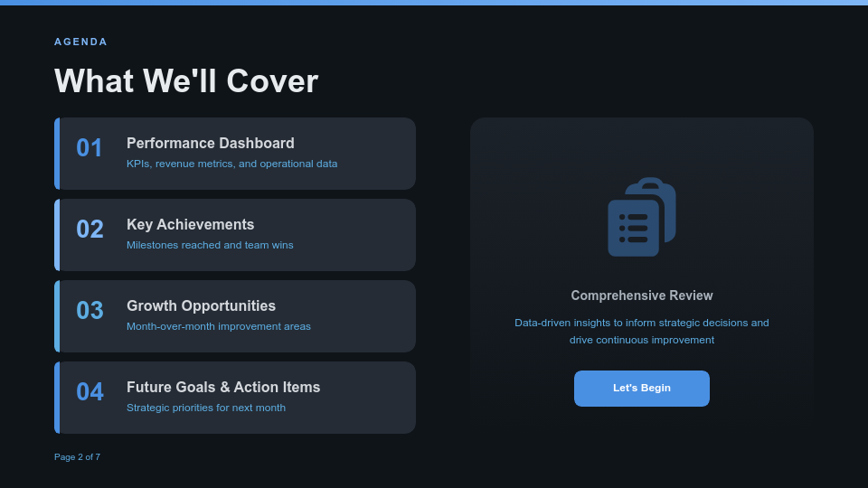Select the 01 number on first card
Viewport: 868px width, 488px height.
90,148
